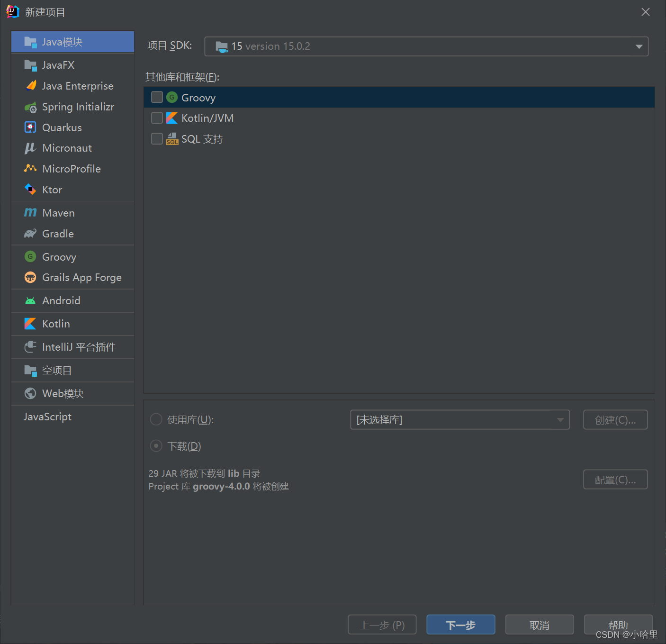The image size is (666, 644).
Task: Click the 创建(C)... button
Action: 615,420
